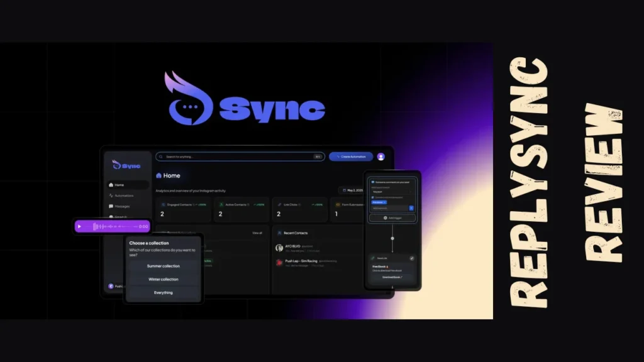Open the Any post dropdown
644x362 pixels.
[x=391, y=192]
